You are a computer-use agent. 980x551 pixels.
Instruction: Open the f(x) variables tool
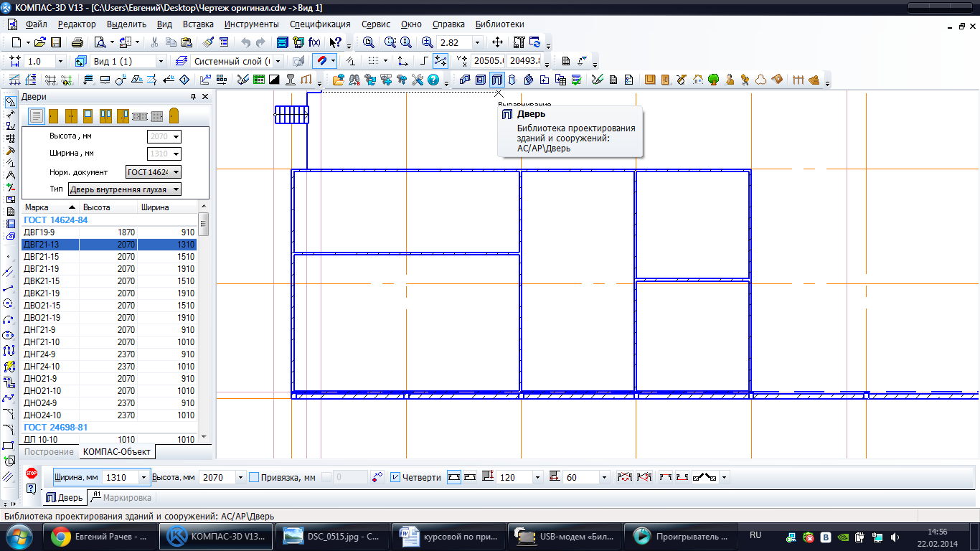[314, 42]
